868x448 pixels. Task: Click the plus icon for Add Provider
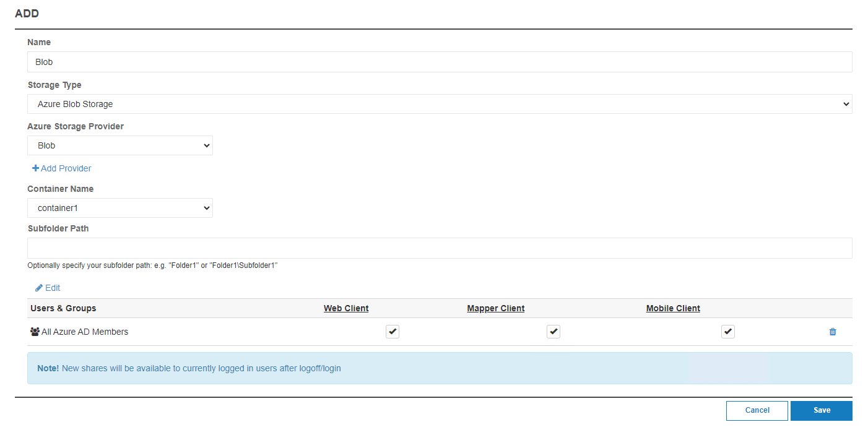pos(35,168)
